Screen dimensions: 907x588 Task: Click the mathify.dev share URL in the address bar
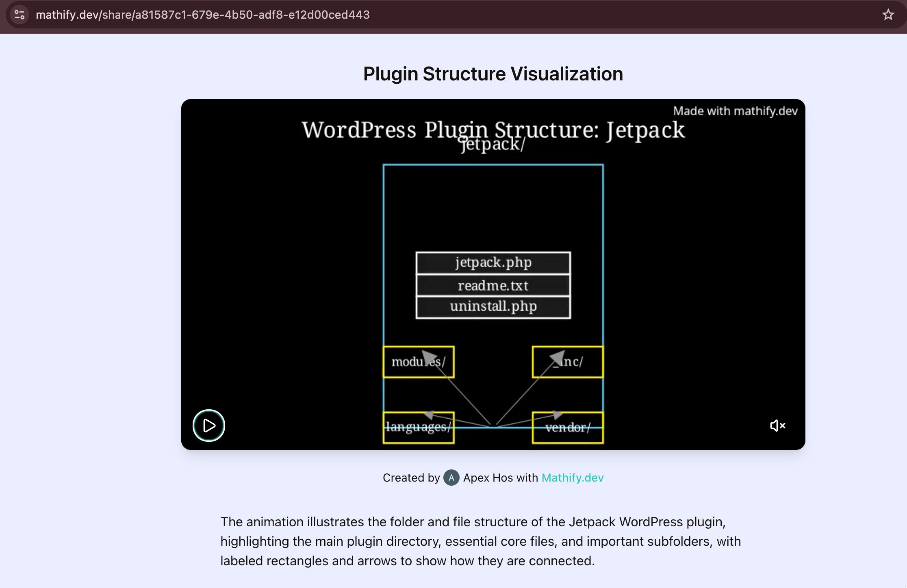(202, 15)
